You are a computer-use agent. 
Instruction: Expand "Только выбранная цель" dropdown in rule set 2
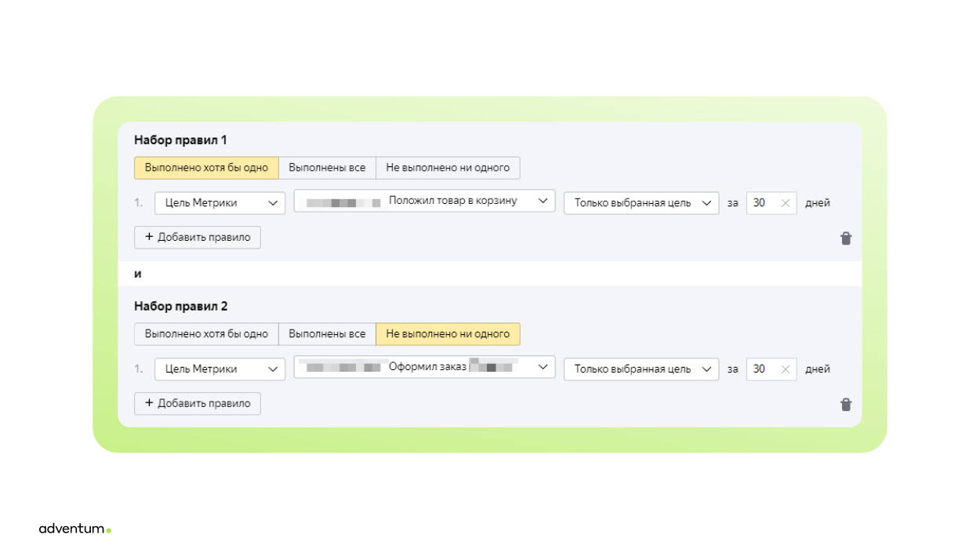pos(641,369)
